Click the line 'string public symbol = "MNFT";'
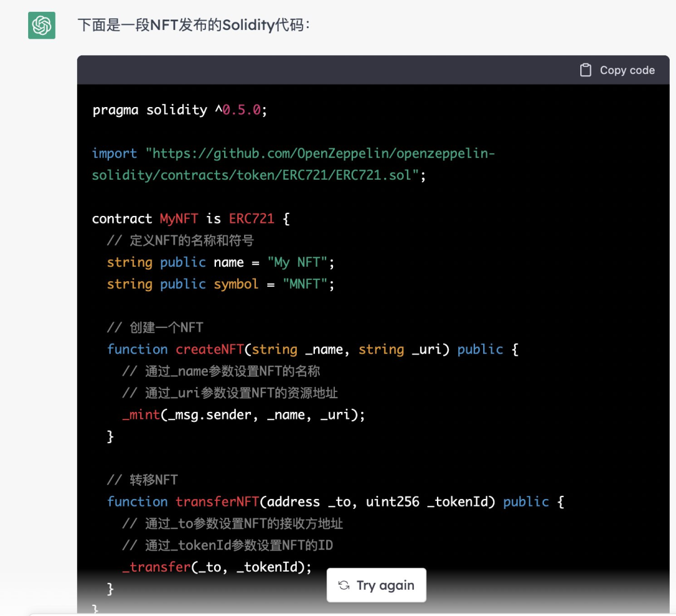676x616 pixels. [221, 284]
